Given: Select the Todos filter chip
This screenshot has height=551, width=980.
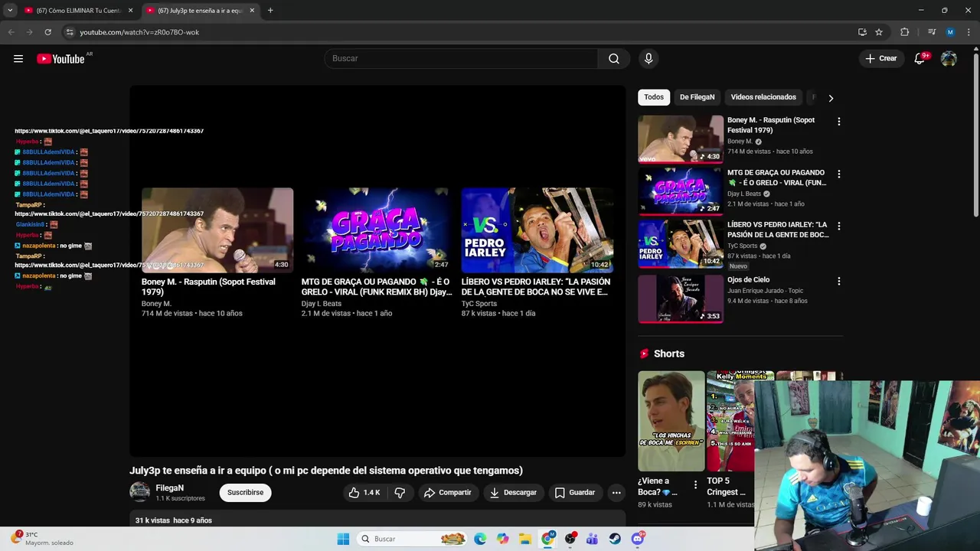Looking at the screenshot, I should pyautogui.click(x=654, y=97).
